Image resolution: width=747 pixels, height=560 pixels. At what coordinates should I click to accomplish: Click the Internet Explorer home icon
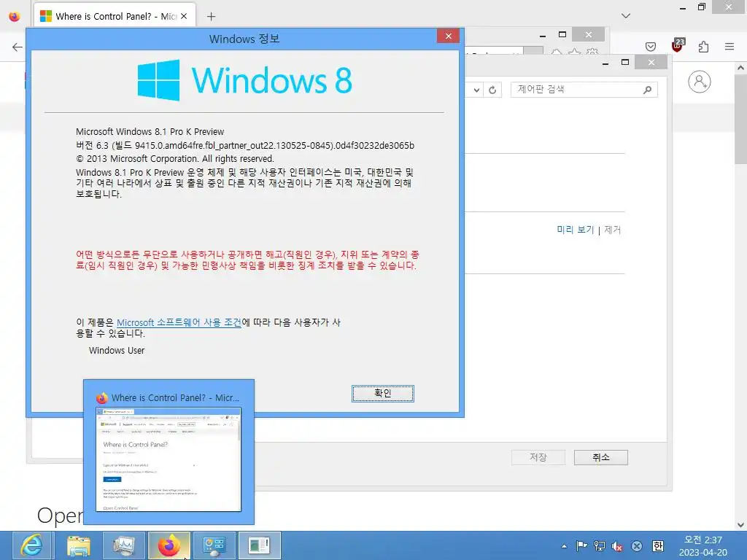(557, 52)
